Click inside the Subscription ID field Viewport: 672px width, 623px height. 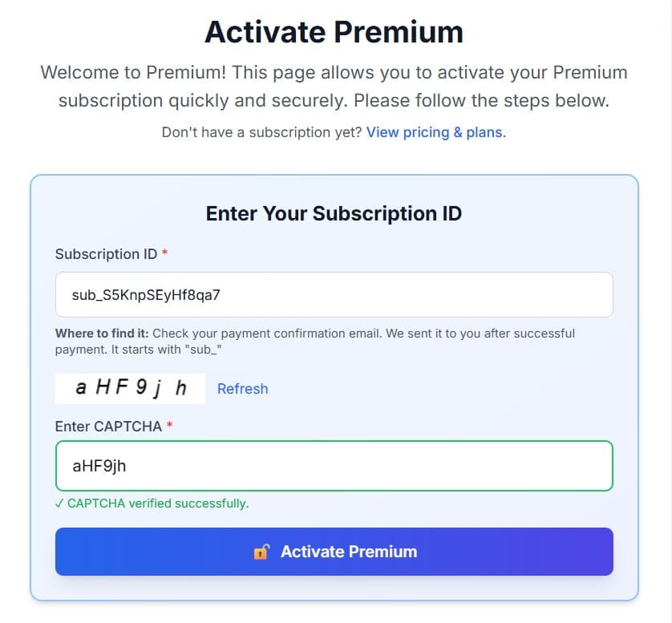[x=333, y=295]
